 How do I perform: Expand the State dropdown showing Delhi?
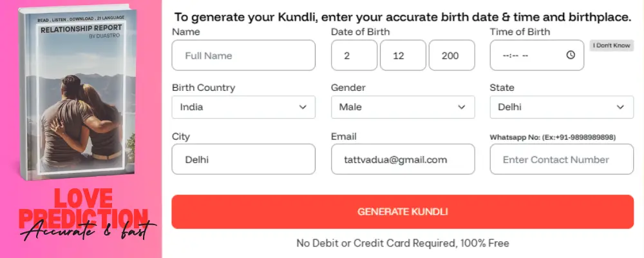(x=562, y=107)
